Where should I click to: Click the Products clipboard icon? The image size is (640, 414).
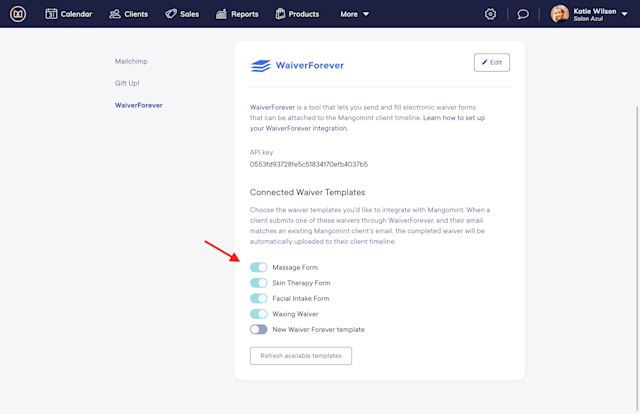280,14
